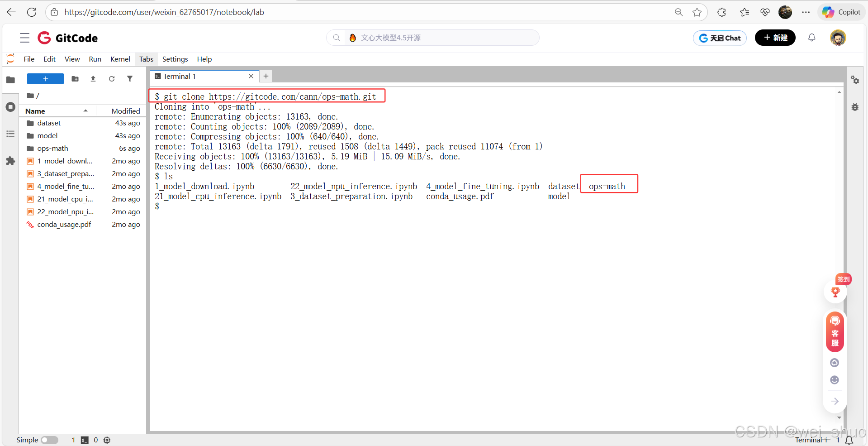Image resolution: width=868 pixels, height=446 pixels.
Task: Upload files to the file browser
Action: (x=93, y=79)
